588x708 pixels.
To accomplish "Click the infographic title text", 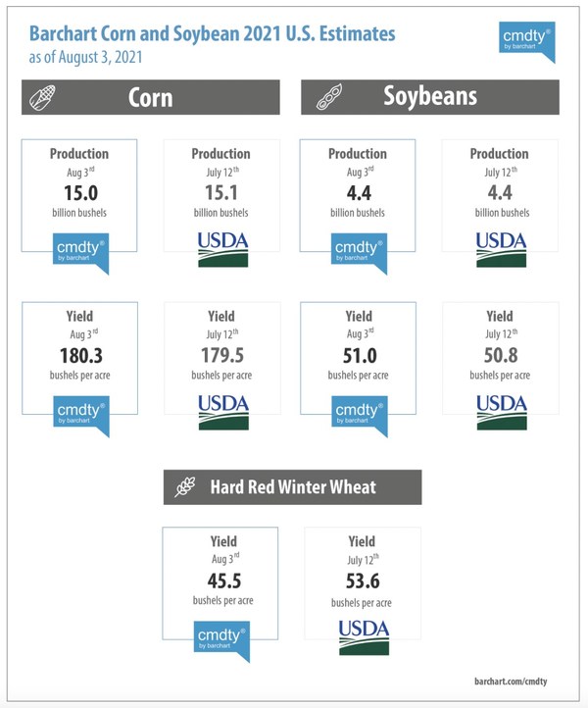I will click(212, 34).
